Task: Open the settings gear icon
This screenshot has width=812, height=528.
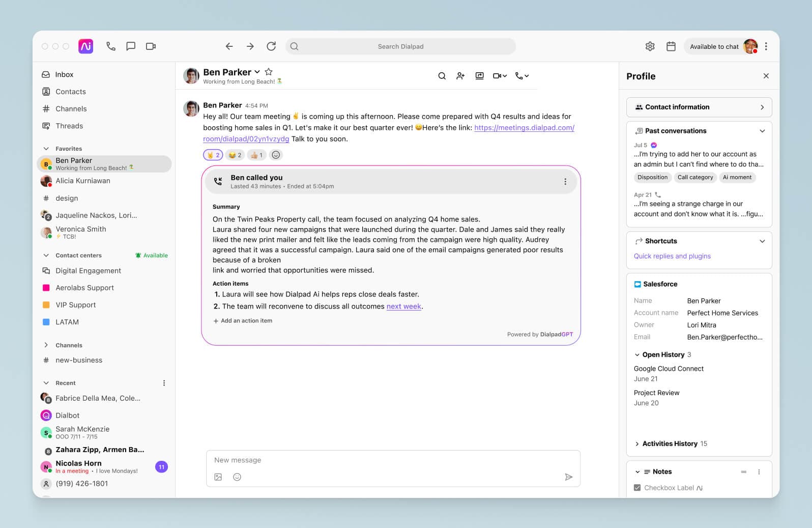Action: point(650,46)
